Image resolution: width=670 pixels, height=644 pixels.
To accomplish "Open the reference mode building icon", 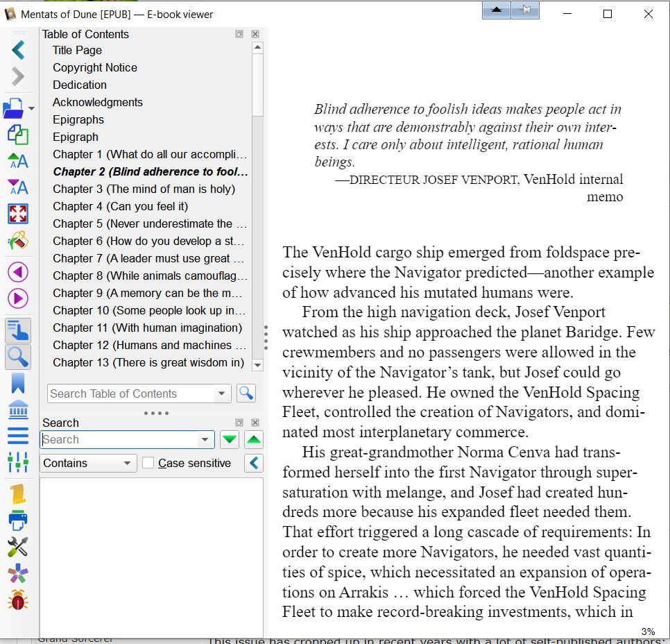I will pos(18,409).
